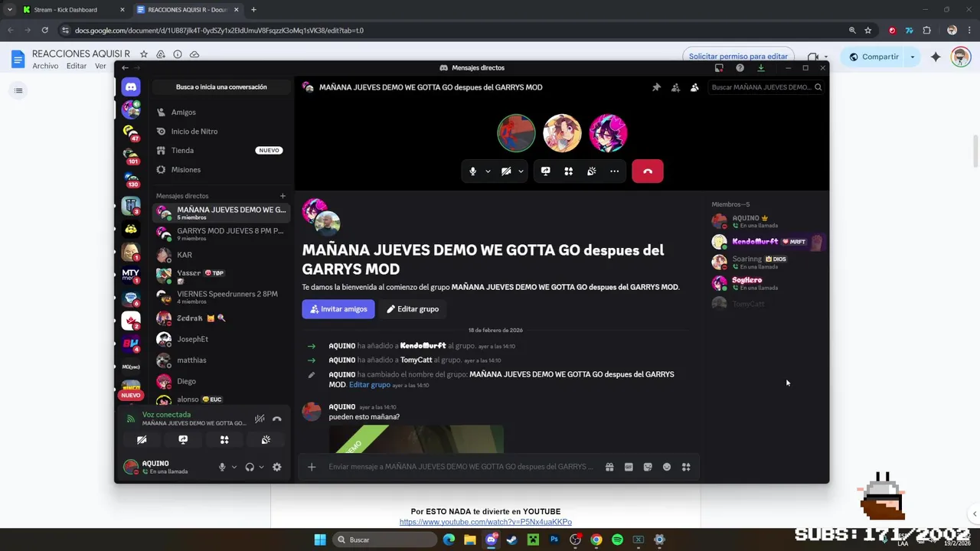The width and height of the screenshot is (980, 551).
Task: Open Spotify from the Windows taskbar
Action: tap(617, 540)
